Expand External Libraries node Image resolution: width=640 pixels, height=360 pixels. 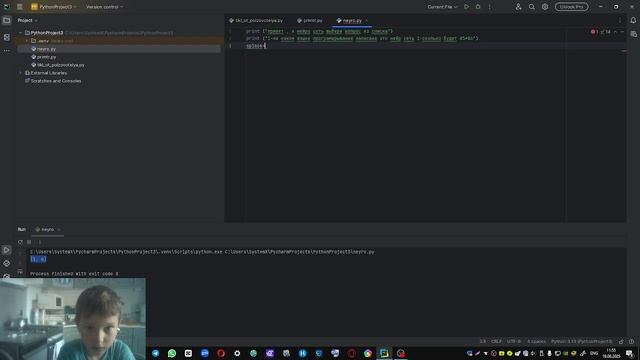pyautogui.click(x=20, y=73)
